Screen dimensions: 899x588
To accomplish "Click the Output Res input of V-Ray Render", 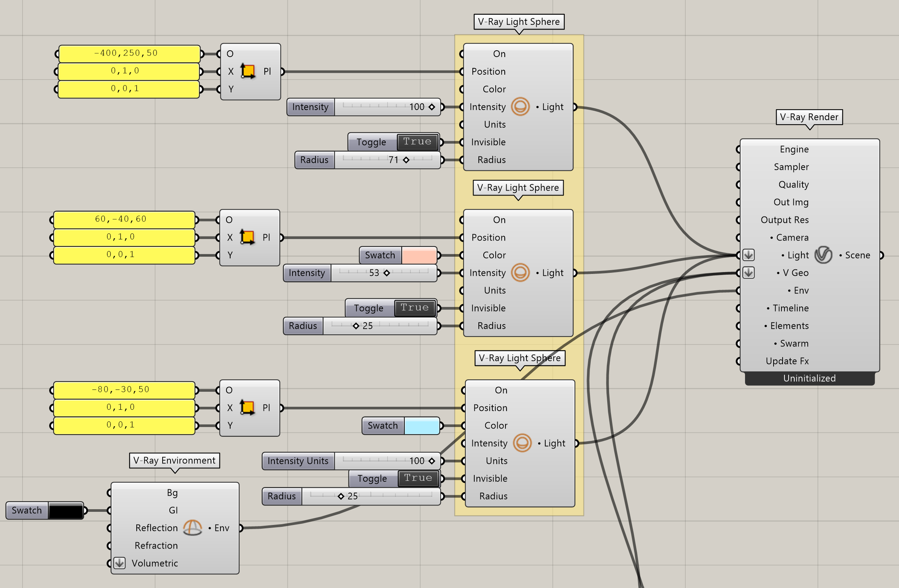I will 784,220.
